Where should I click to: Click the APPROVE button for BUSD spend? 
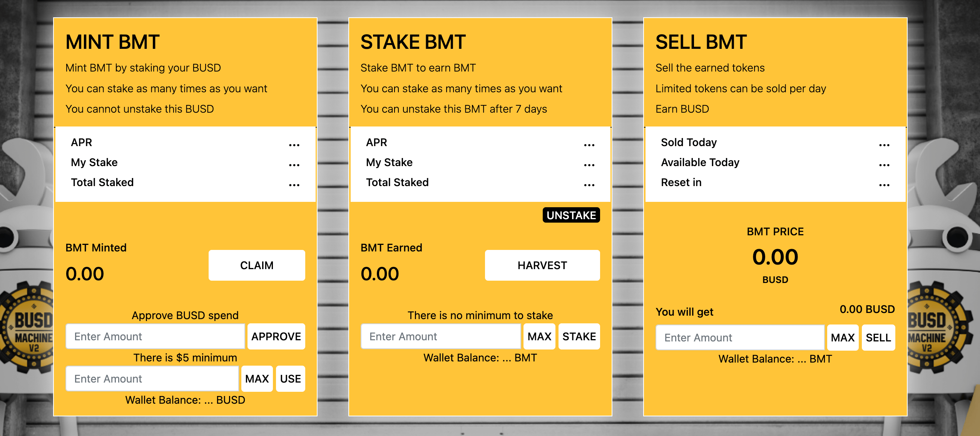tap(276, 336)
